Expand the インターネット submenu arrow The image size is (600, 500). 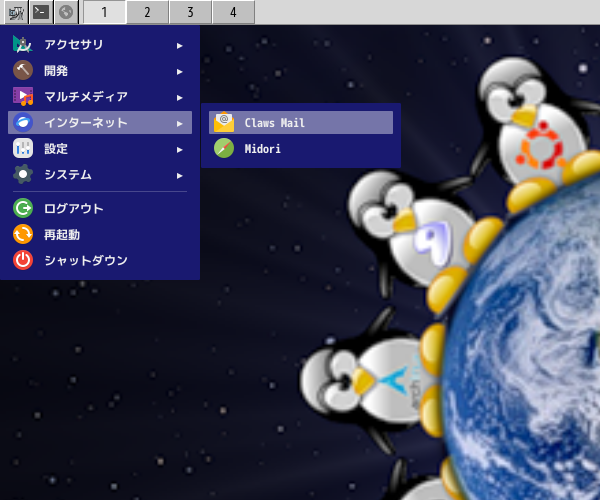click(179, 124)
